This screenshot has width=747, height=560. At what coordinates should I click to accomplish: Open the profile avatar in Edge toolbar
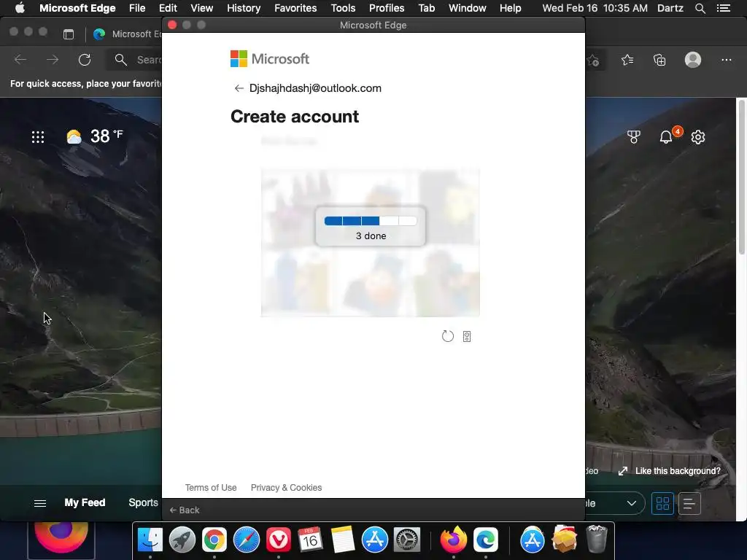pyautogui.click(x=693, y=60)
